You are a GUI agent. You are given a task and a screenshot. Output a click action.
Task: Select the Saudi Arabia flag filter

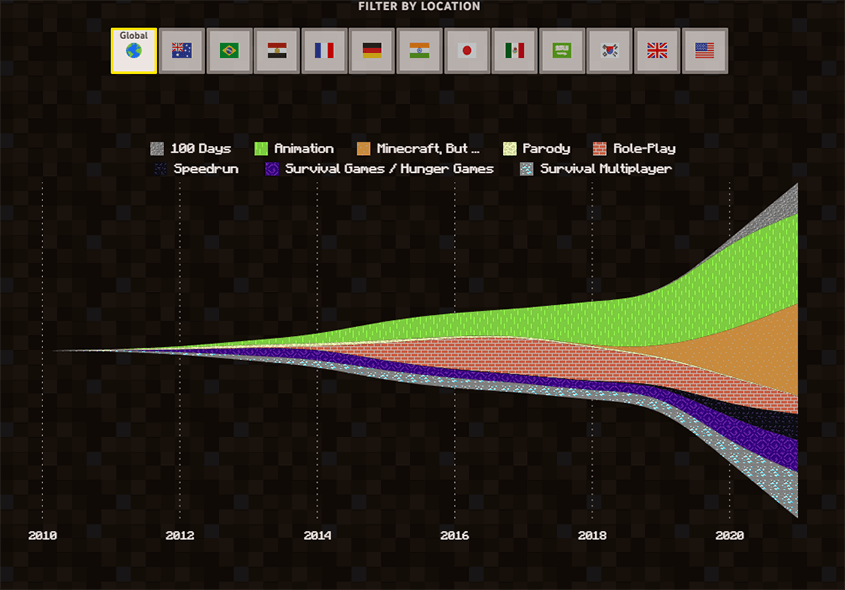[562, 51]
